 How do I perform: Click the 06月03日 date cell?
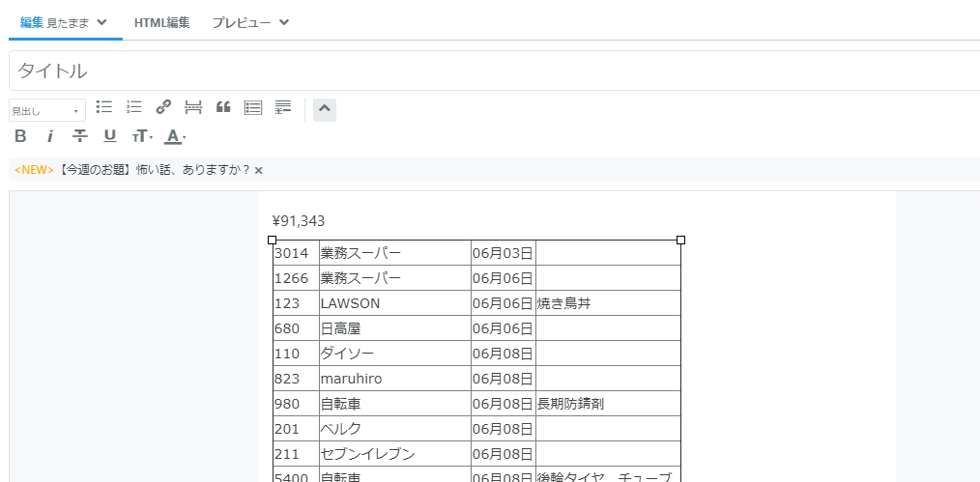[504, 253]
